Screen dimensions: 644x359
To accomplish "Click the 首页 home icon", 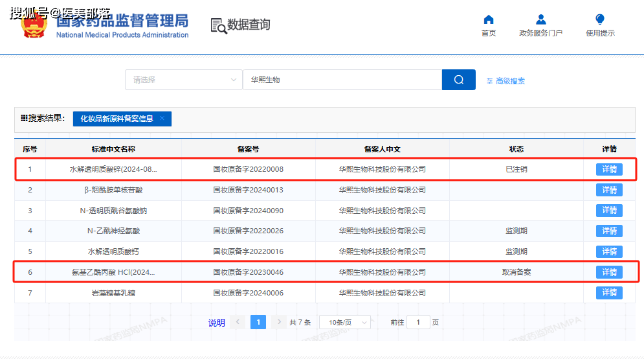I will pyautogui.click(x=489, y=20).
